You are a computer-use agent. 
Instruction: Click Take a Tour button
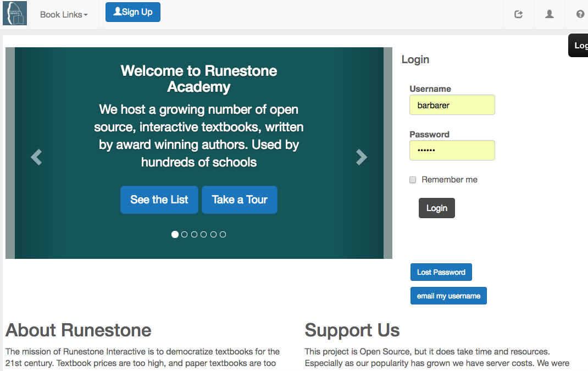[x=240, y=200]
